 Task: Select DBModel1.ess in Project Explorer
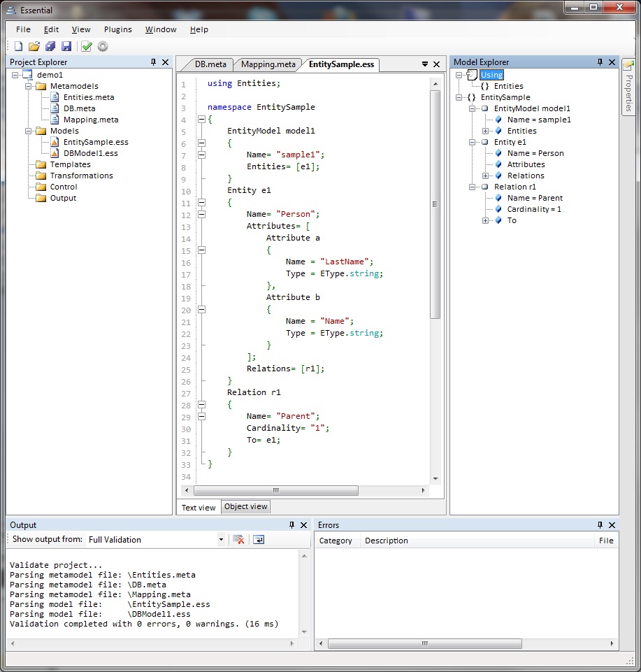click(x=90, y=153)
